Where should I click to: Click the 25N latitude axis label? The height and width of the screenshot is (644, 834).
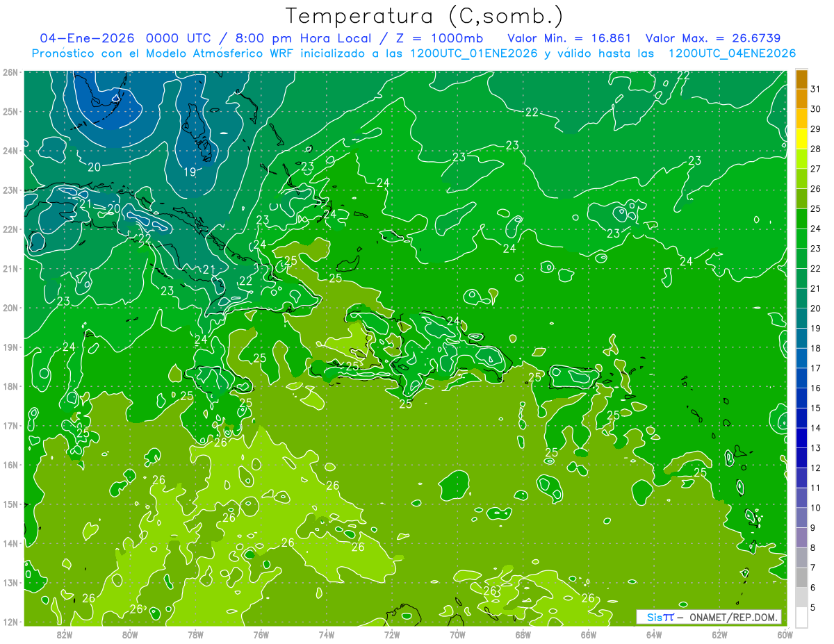coord(10,111)
